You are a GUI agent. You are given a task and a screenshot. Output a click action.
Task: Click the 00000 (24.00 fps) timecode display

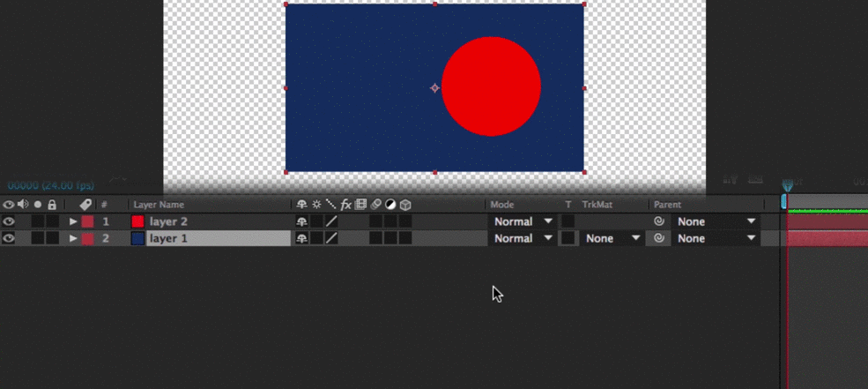click(x=51, y=185)
